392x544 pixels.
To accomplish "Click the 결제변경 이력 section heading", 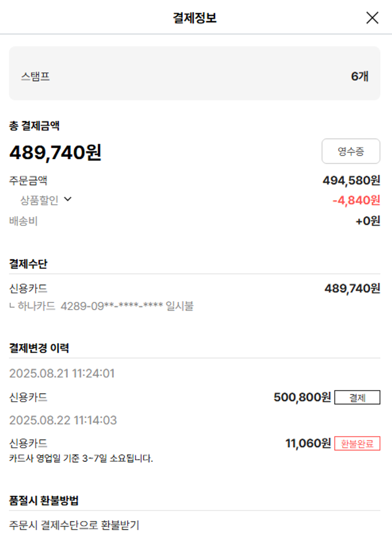I will pos(39,348).
